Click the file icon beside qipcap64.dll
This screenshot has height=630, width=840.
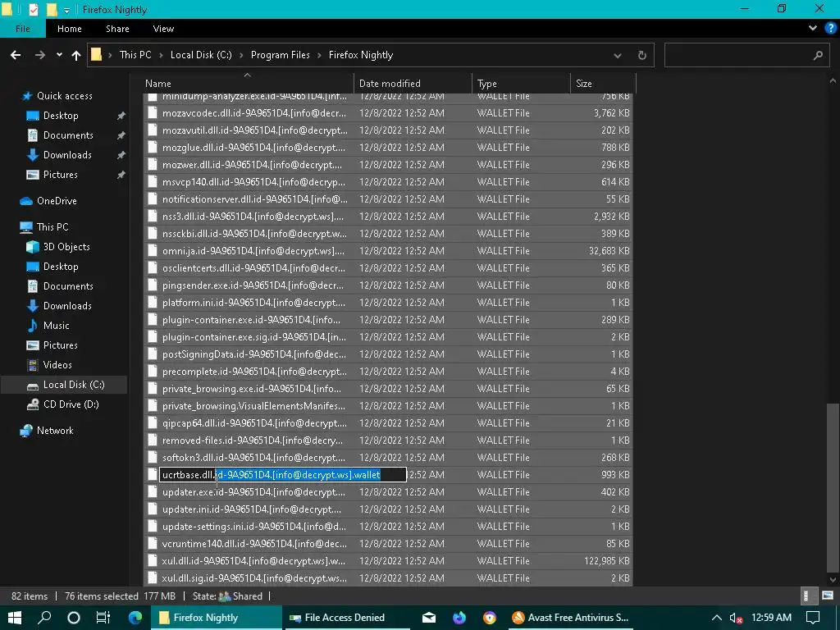(153, 423)
